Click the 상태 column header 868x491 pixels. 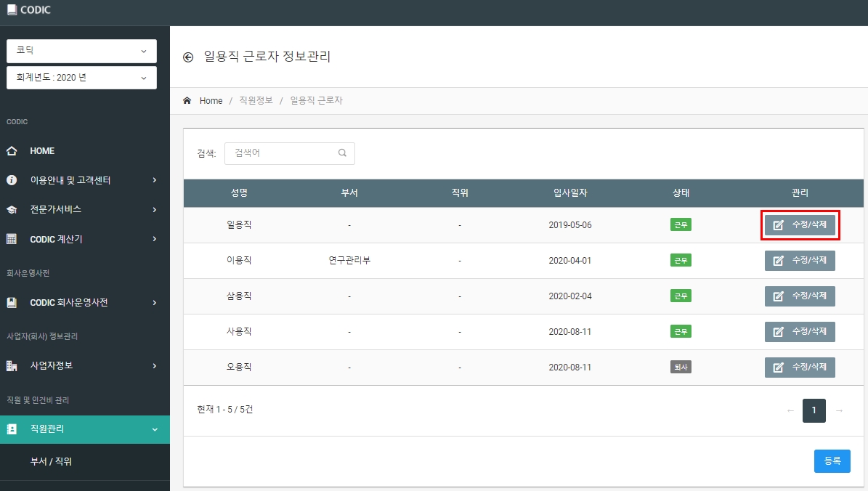[681, 192]
